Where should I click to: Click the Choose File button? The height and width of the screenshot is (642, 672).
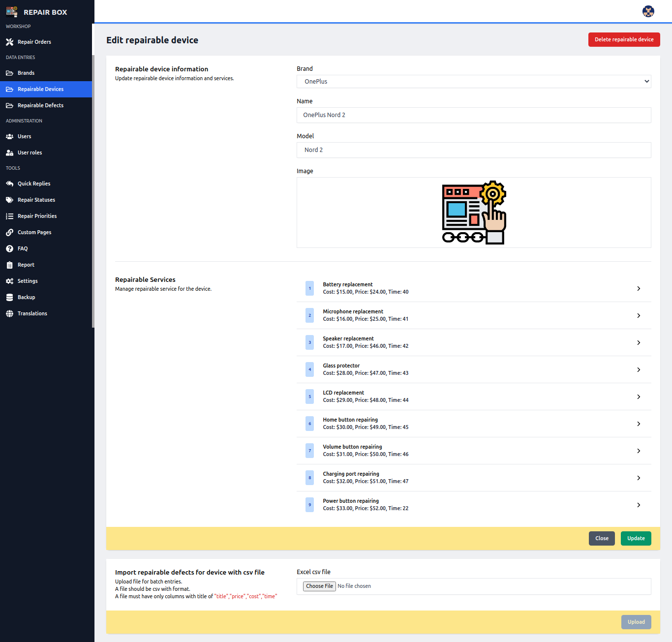[x=319, y=586]
